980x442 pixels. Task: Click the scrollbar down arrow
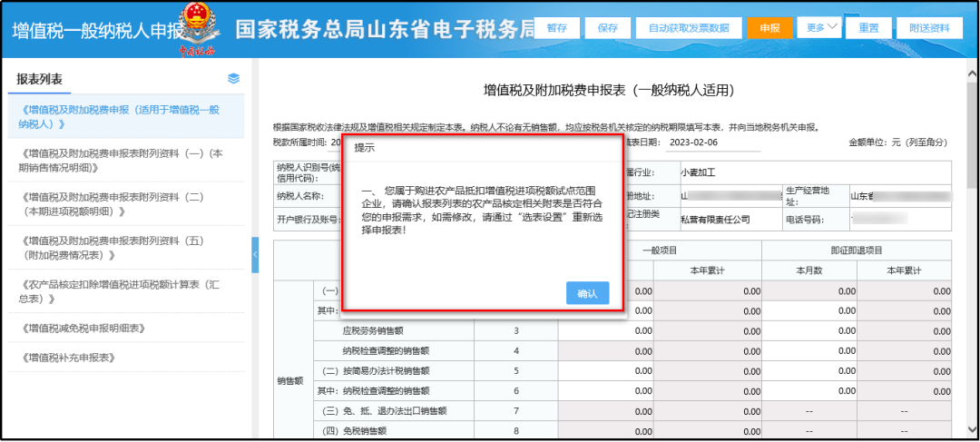[x=972, y=429]
